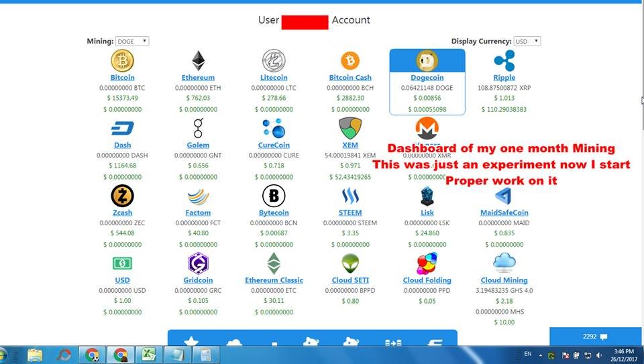Follow the Golem link
The height and width of the screenshot is (364, 644).
(x=198, y=145)
